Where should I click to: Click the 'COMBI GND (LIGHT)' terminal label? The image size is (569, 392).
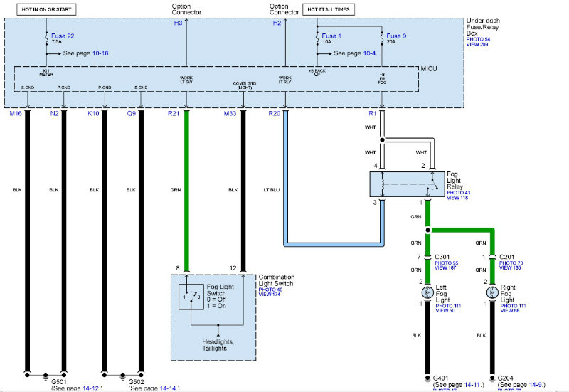pyautogui.click(x=245, y=85)
